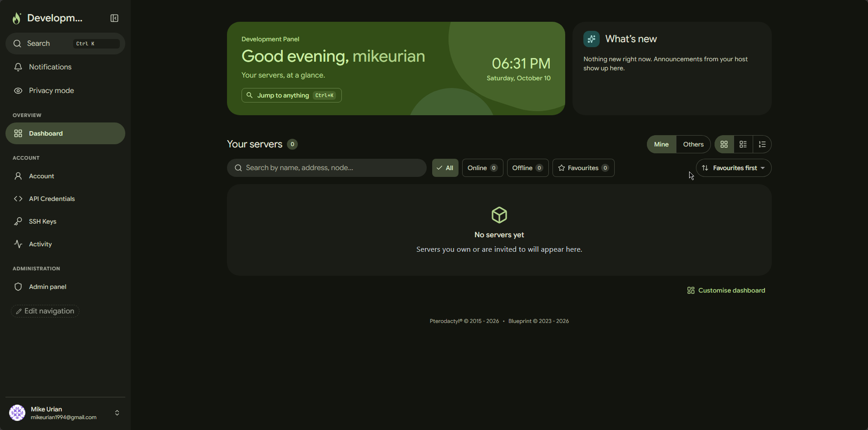868x430 pixels.
Task: Open the Account page
Action: pyautogui.click(x=65, y=176)
